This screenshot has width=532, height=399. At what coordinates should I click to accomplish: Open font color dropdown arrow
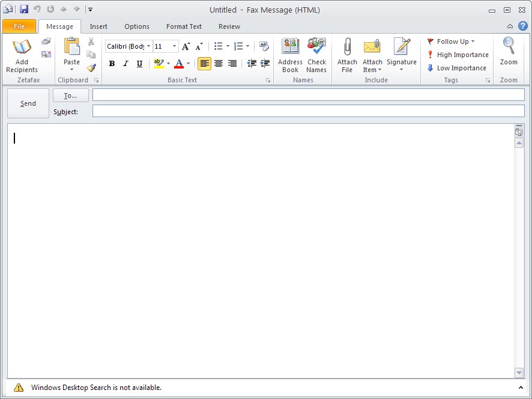(x=189, y=64)
